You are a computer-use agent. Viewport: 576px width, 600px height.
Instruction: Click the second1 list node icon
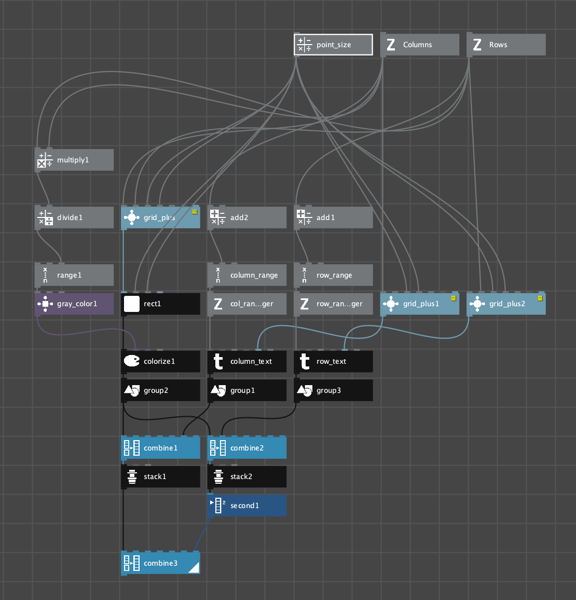point(218,505)
